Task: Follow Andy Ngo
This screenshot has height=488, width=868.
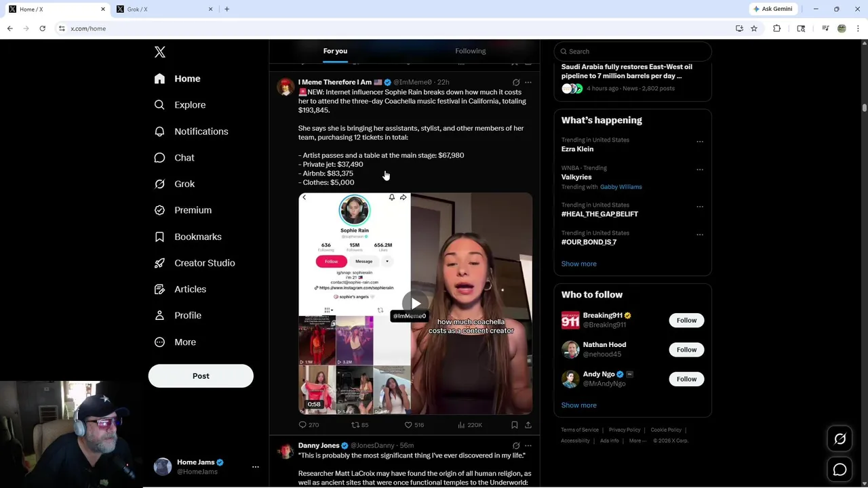Action: (686, 379)
